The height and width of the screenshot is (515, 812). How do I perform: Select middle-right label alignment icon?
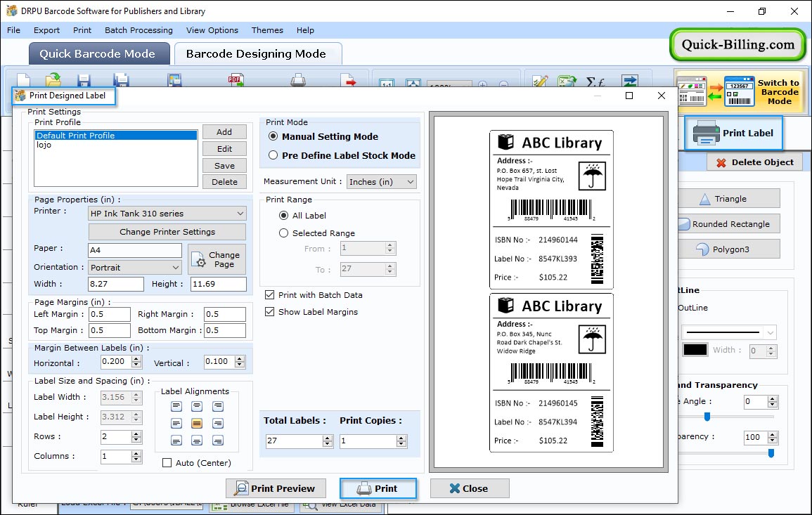[x=218, y=424]
